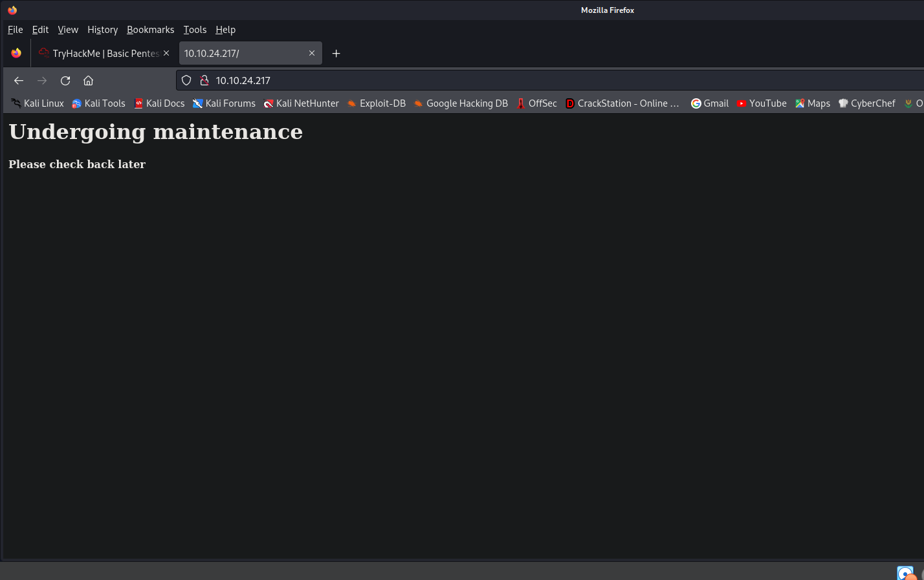
Task: Expand the Bookmarks menu
Action: (150, 30)
